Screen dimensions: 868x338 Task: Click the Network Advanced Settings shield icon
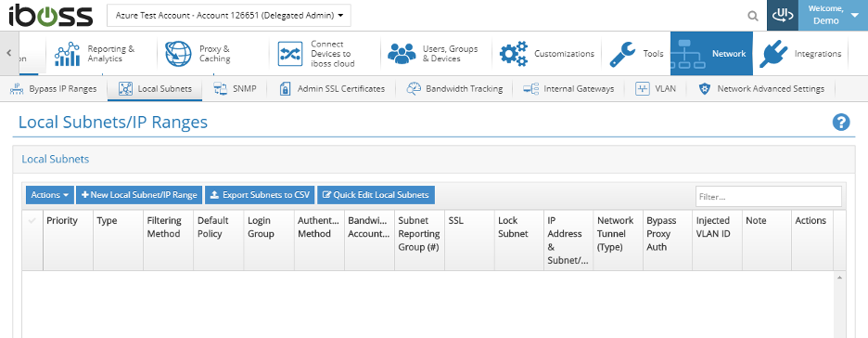click(705, 88)
